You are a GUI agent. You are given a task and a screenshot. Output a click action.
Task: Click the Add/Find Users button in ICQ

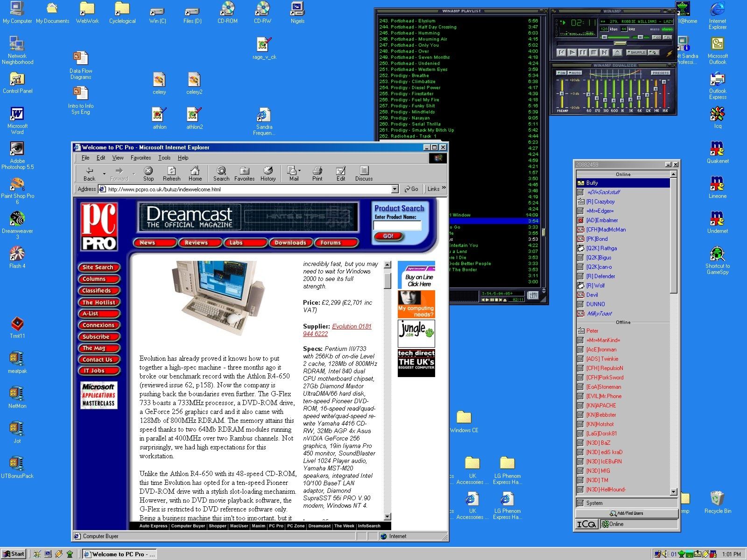[627, 513]
